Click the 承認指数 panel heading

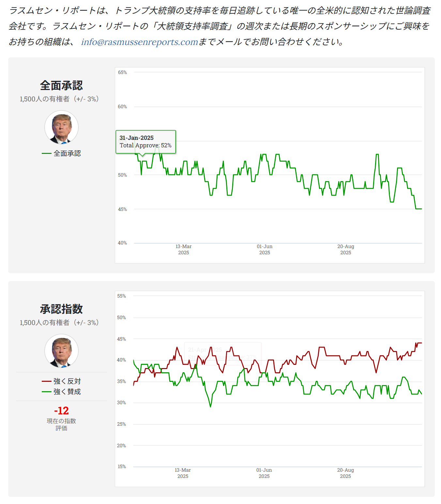[x=61, y=309]
